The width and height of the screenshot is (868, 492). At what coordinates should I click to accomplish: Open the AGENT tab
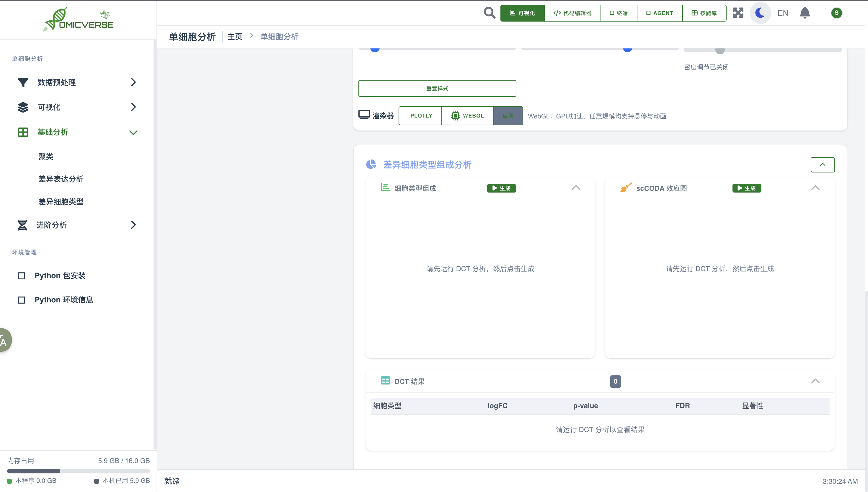click(x=659, y=13)
